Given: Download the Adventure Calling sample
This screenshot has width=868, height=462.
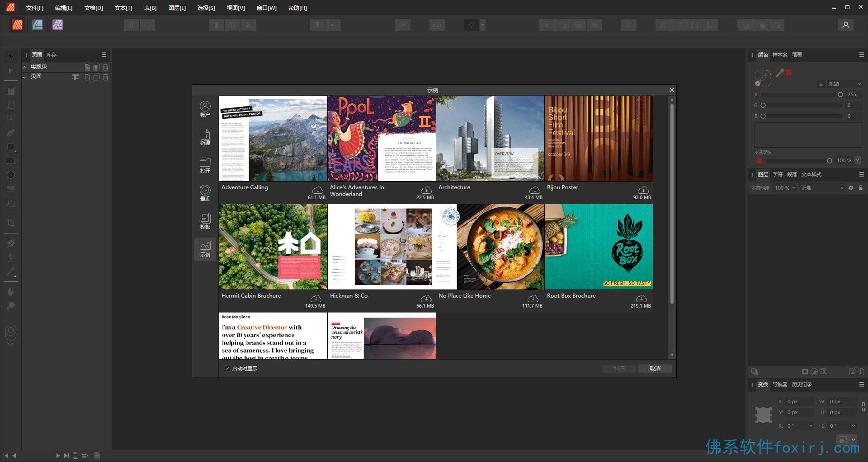Looking at the screenshot, I should coord(318,190).
